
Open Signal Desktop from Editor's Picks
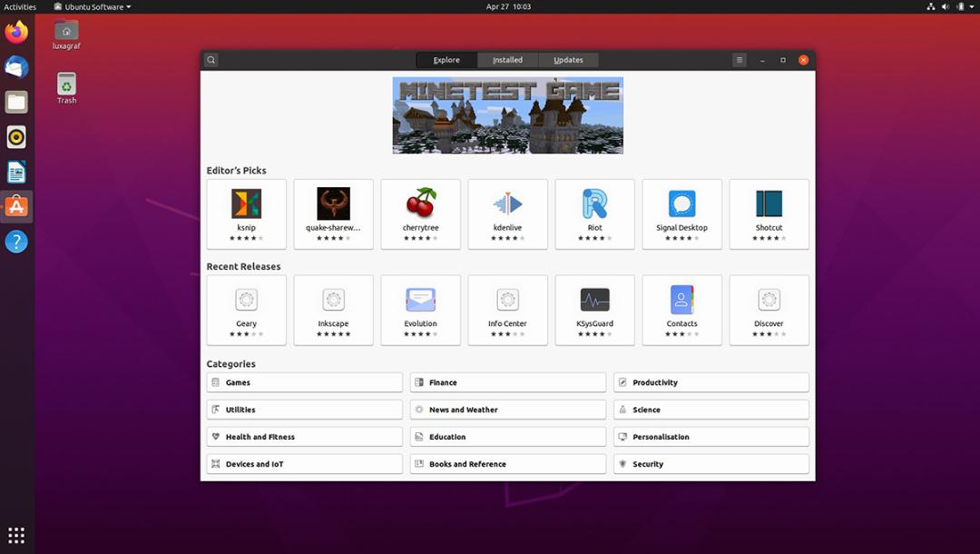point(681,214)
